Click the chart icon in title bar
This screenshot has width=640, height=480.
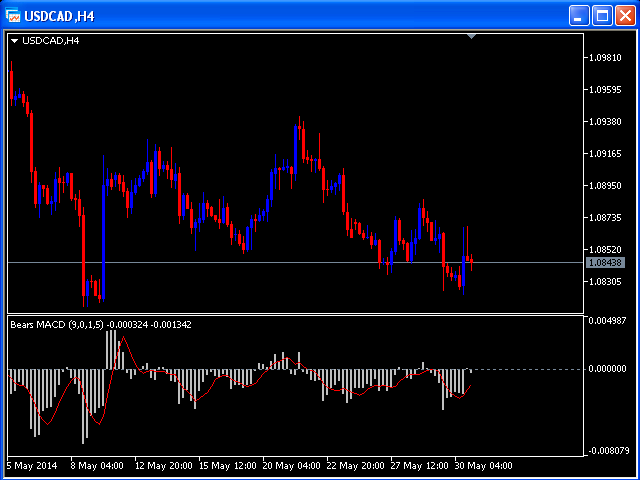[x=13, y=16]
